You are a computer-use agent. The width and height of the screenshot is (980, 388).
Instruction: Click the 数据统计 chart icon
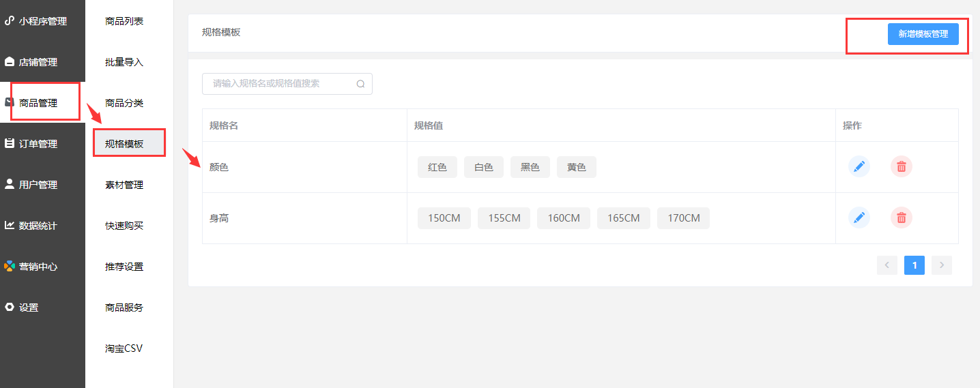(10, 225)
